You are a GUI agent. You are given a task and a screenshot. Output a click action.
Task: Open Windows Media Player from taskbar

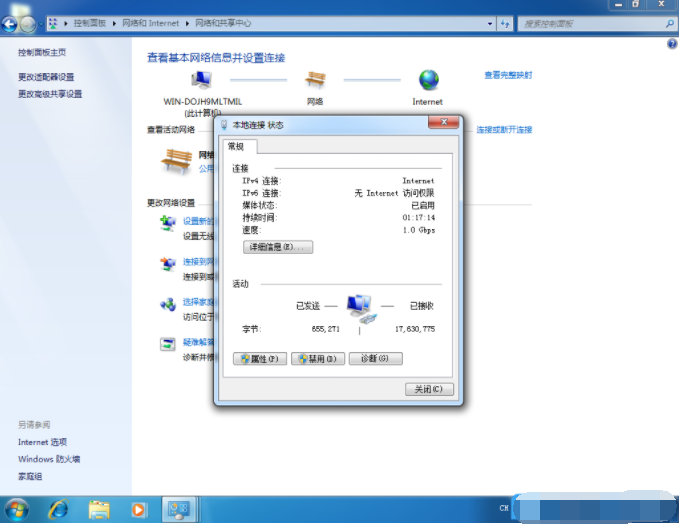139,509
